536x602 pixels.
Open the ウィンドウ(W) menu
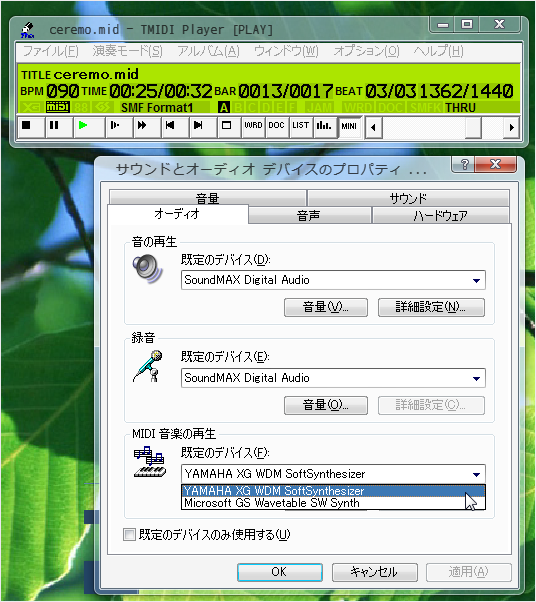(286, 51)
